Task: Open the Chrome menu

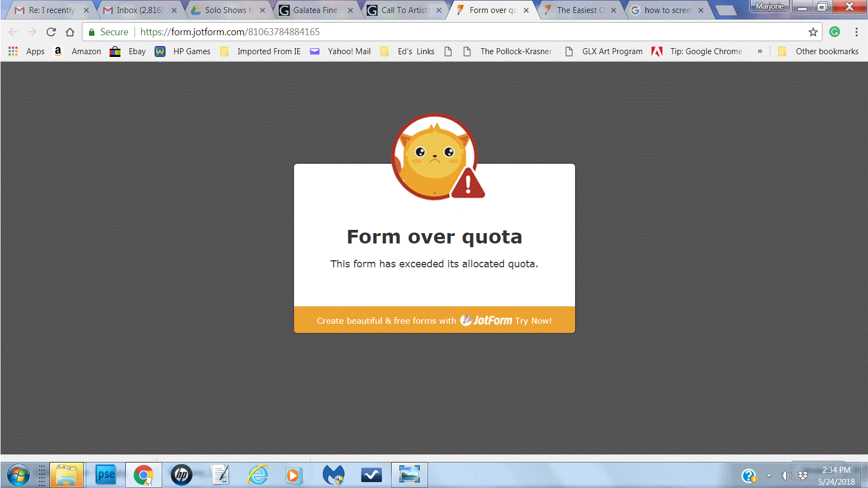Action: 856,32
